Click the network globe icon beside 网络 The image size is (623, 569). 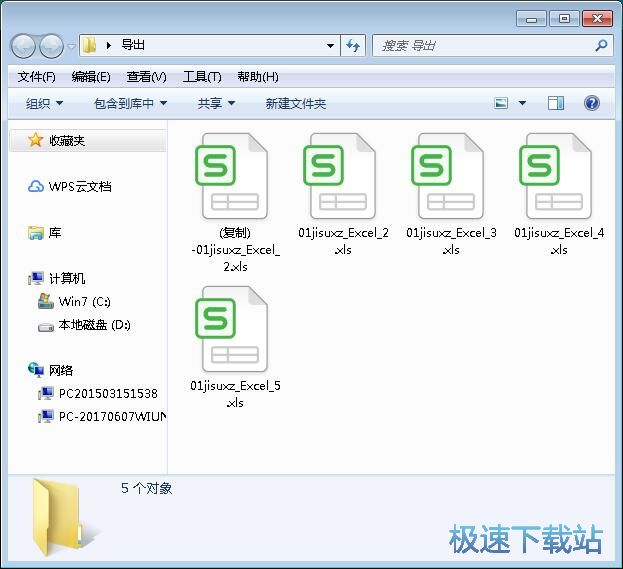[x=36, y=370]
